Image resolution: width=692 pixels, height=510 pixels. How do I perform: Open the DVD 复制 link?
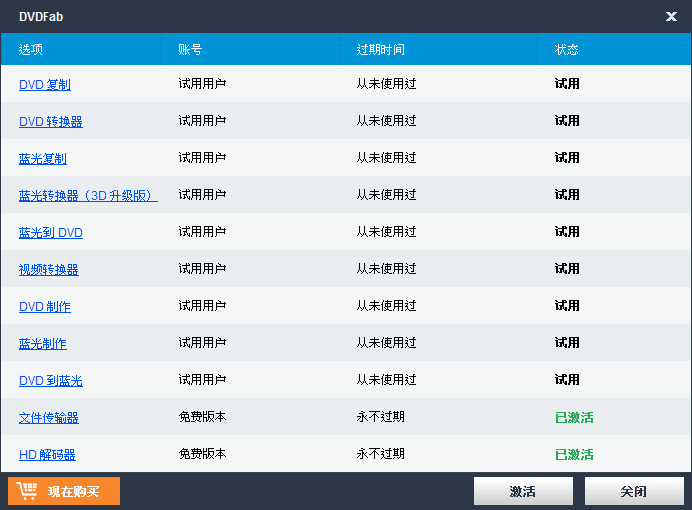[x=45, y=84]
